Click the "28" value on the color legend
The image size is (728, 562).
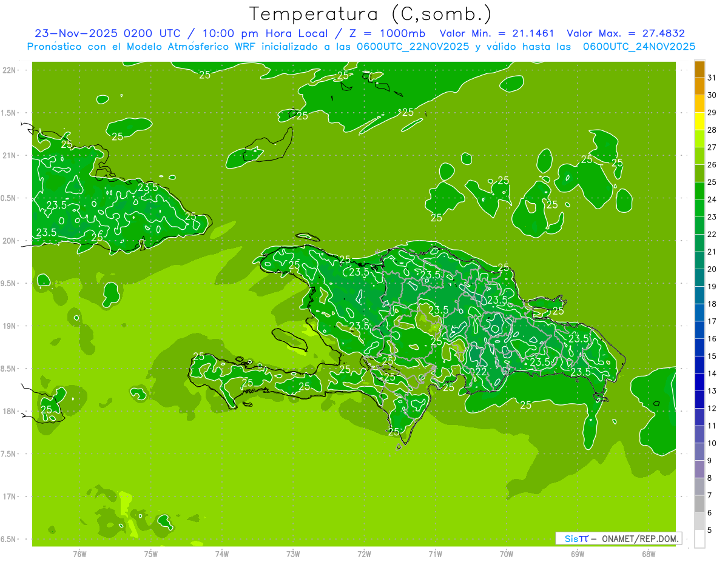pyautogui.click(x=712, y=130)
